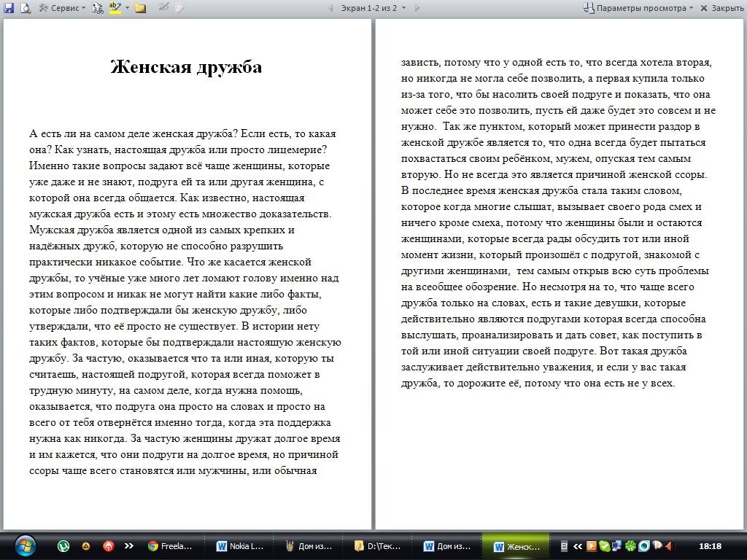This screenshot has height=560, width=747.
Task: Apply the text highlight color pen
Action: pos(115,7)
